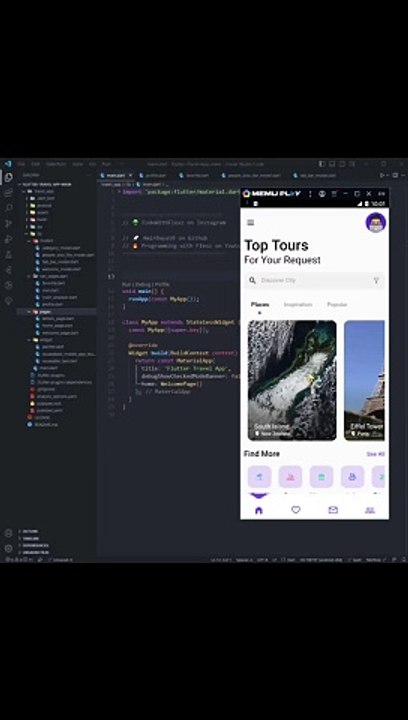The width and height of the screenshot is (408, 720).
Task: Click the See All link
Action: point(375,454)
